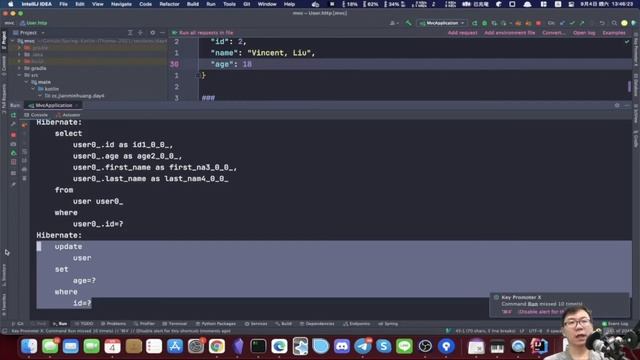640x360 pixels.
Task: Click Collapse All icon in Project panel
Action: click(x=140, y=33)
